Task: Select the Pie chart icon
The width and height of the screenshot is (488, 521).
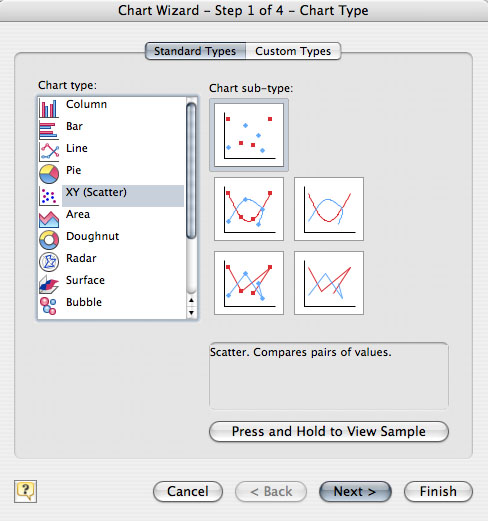Action: pyautogui.click(x=49, y=174)
